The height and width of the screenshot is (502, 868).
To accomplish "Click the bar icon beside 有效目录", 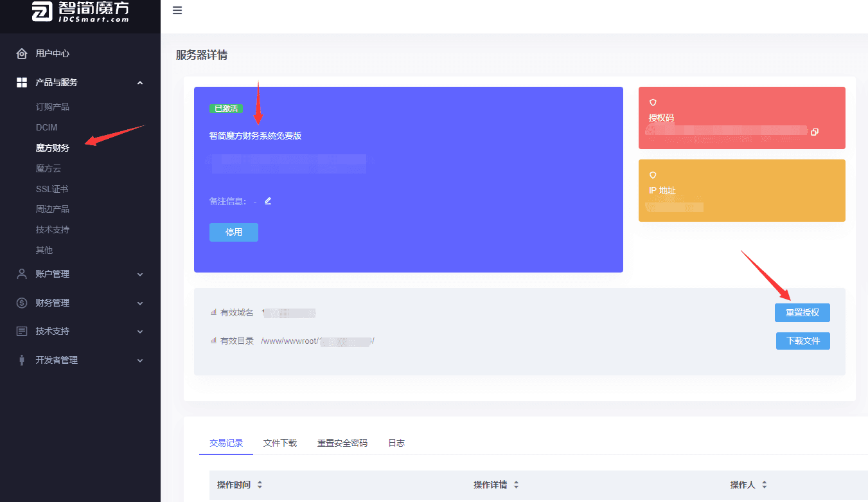I will pos(213,341).
